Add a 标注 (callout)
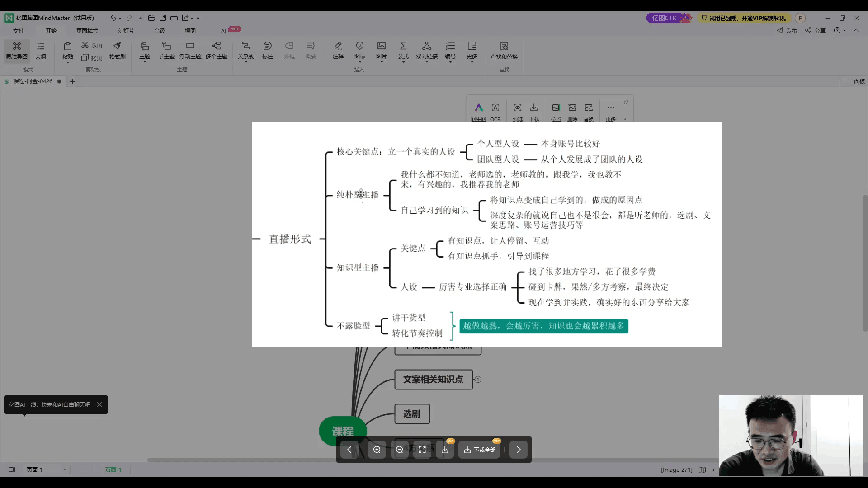The image size is (868, 488). [268, 51]
